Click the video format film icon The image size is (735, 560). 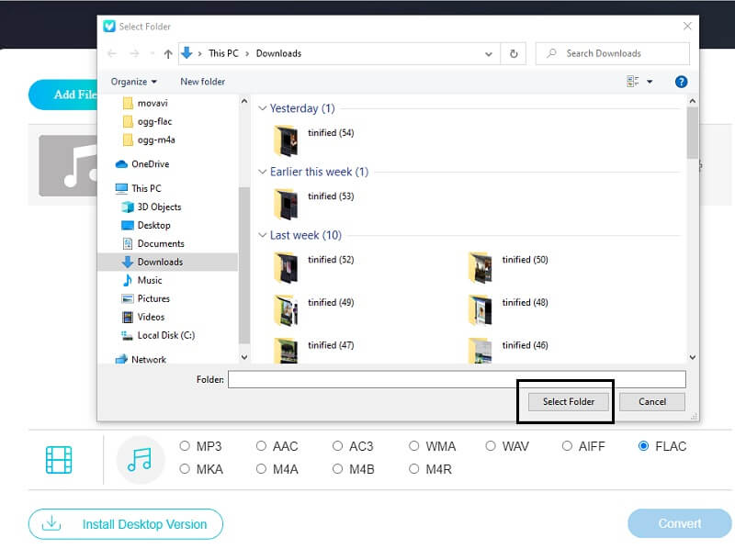[59, 459]
